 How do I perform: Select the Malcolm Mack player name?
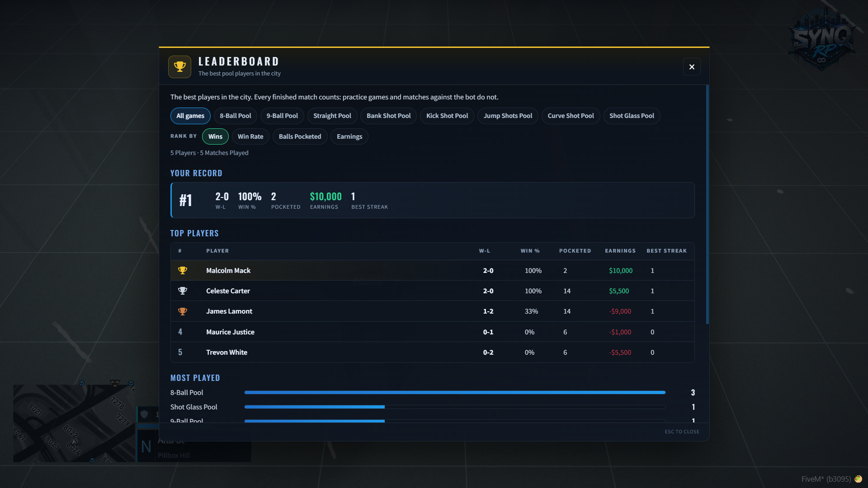pyautogui.click(x=228, y=271)
